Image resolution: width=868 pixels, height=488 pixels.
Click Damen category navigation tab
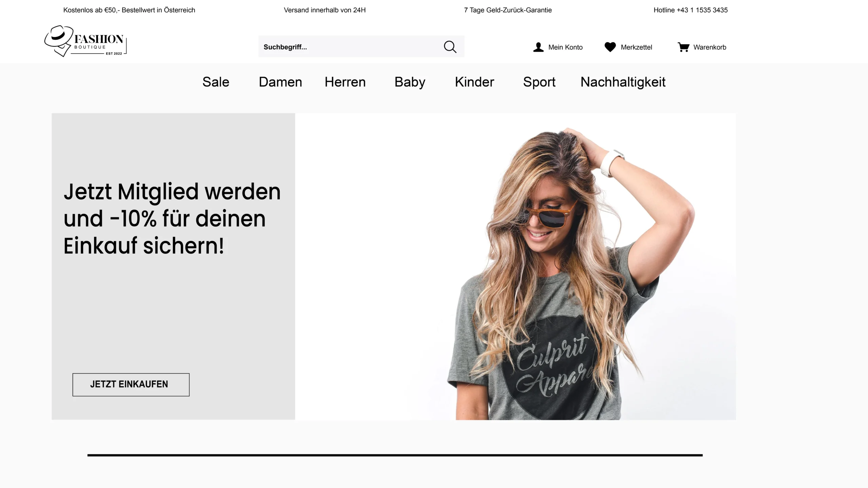(x=280, y=82)
